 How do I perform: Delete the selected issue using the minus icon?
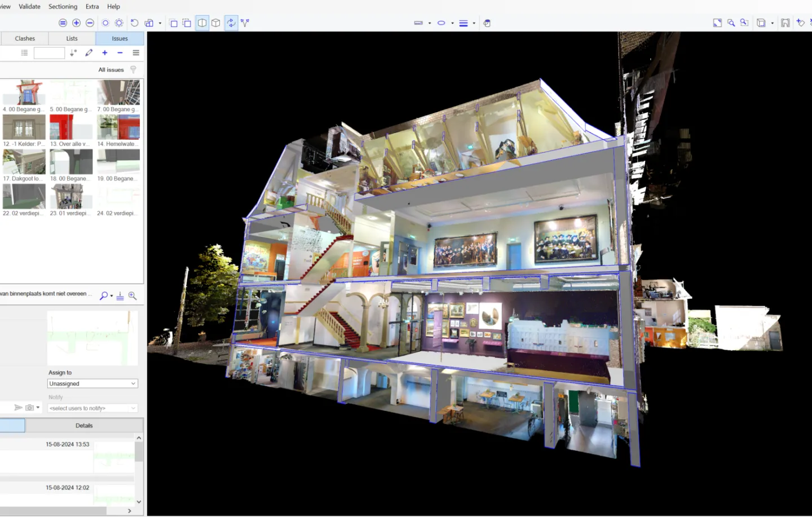120,52
